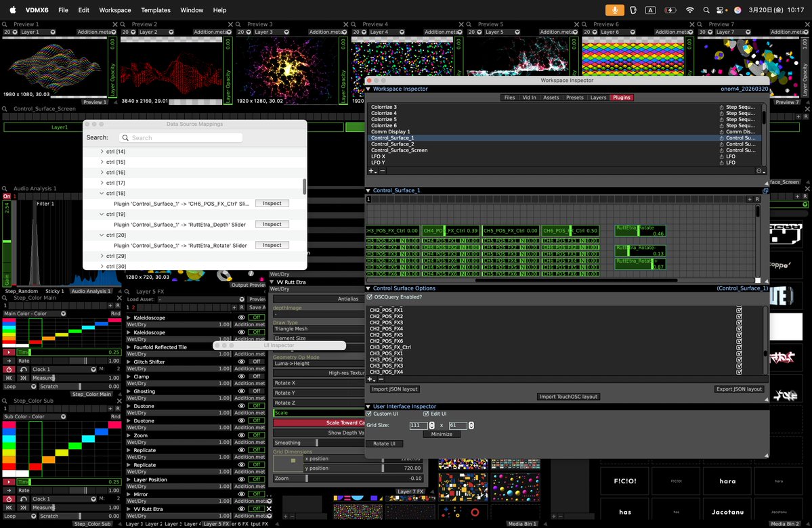
Task: Click the minus icon below Control Surface Options list
Action: (x=382, y=380)
